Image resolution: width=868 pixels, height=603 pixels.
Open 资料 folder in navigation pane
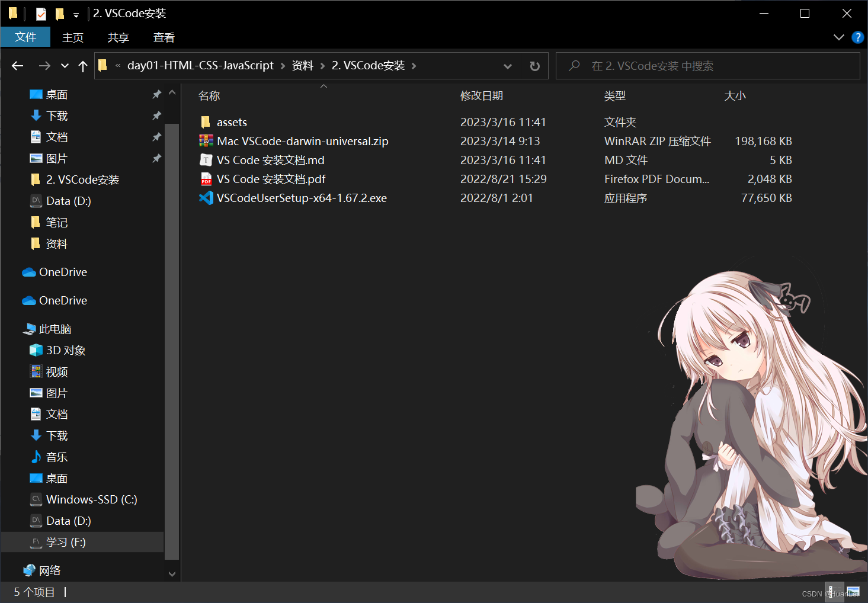click(57, 243)
